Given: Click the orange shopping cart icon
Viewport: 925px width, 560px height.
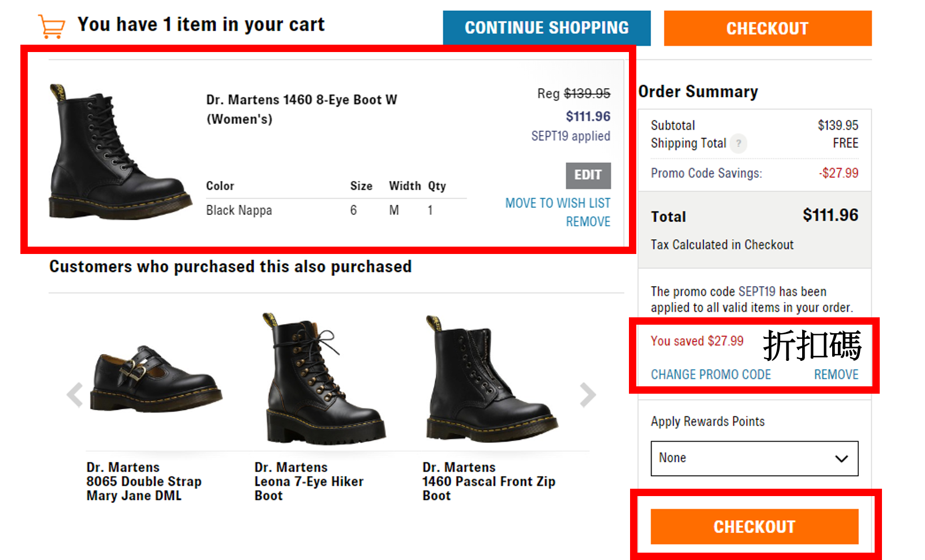Looking at the screenshot, I should tap(52, 27).
